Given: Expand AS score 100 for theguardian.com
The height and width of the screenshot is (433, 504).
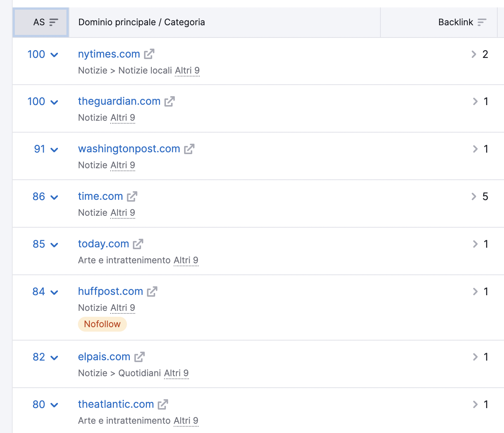Looking at the screenshot, I should tap(43, 102).
